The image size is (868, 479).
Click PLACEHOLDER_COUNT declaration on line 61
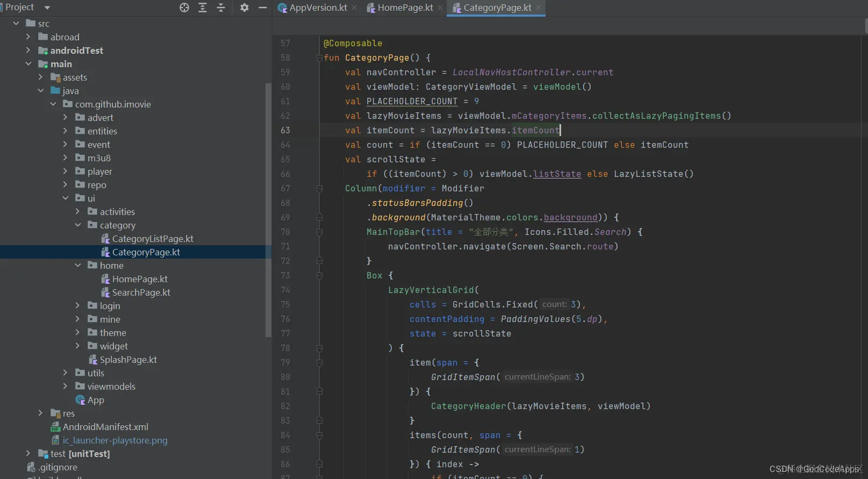[412, 101]
